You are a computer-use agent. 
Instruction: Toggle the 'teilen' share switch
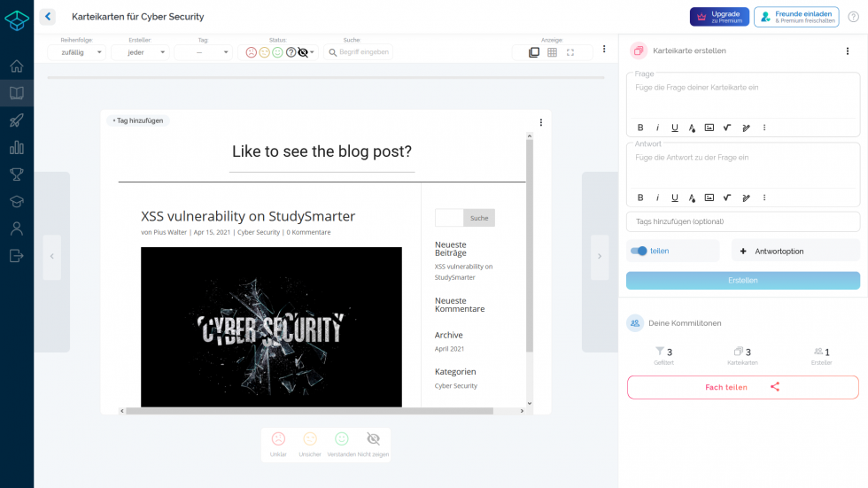(x=639, y=251)
